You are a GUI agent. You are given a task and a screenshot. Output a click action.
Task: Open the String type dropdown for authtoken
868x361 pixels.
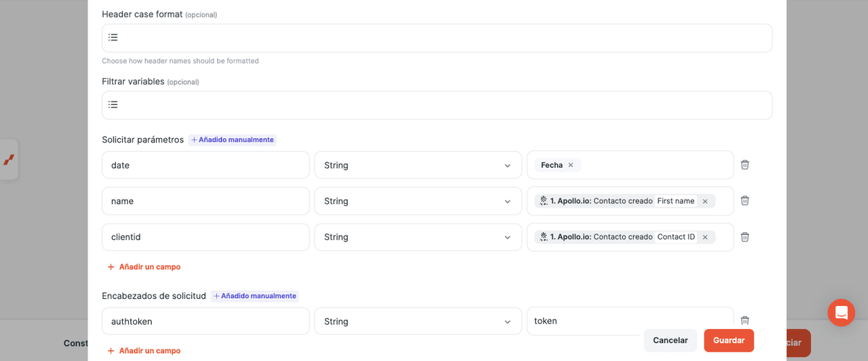(418, 321)
